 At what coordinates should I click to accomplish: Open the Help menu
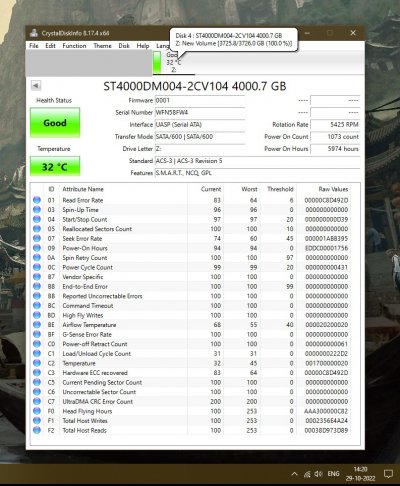[x=143, y=46]
